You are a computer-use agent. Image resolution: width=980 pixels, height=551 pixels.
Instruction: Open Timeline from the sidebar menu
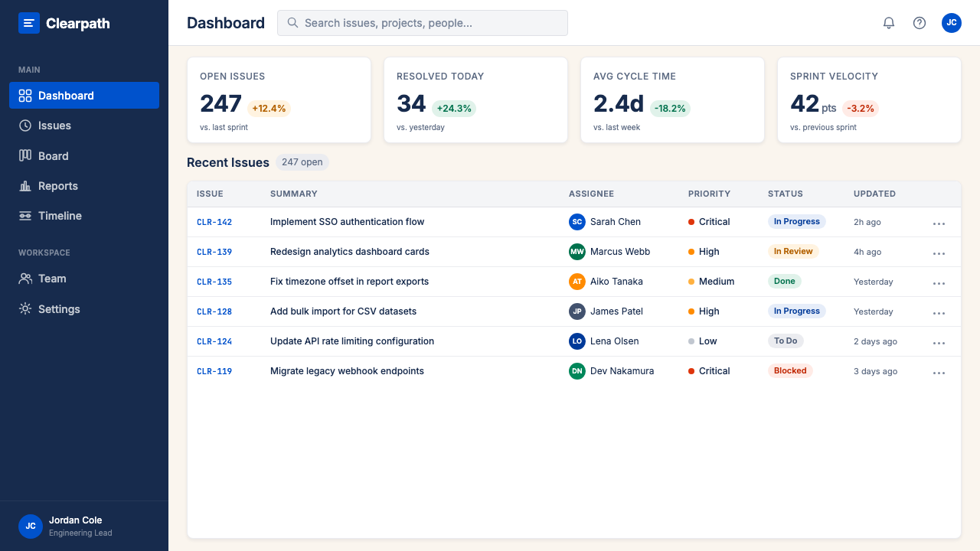[x=84, y=216]
